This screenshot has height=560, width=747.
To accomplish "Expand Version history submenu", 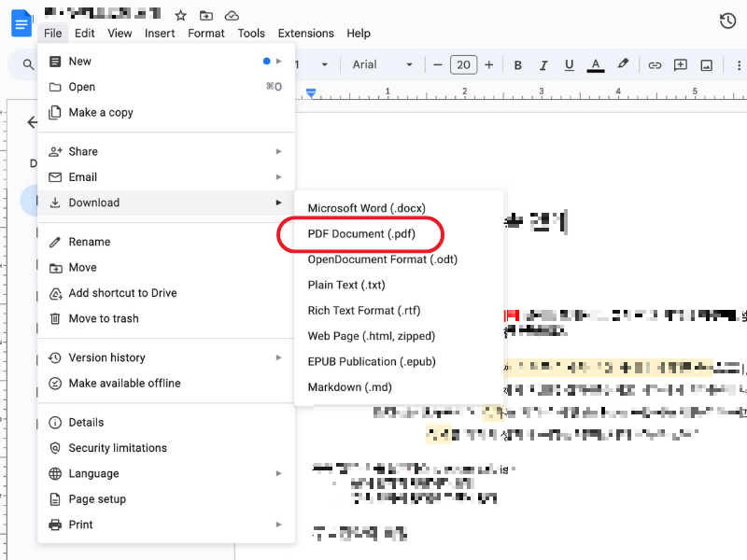I will pos(166,357).
